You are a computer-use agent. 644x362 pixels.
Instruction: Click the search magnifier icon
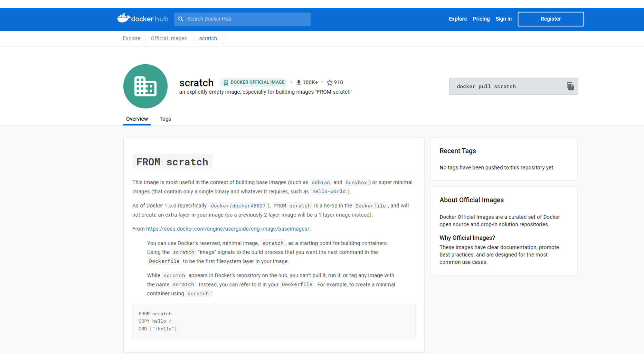click(x=181, y=19)
